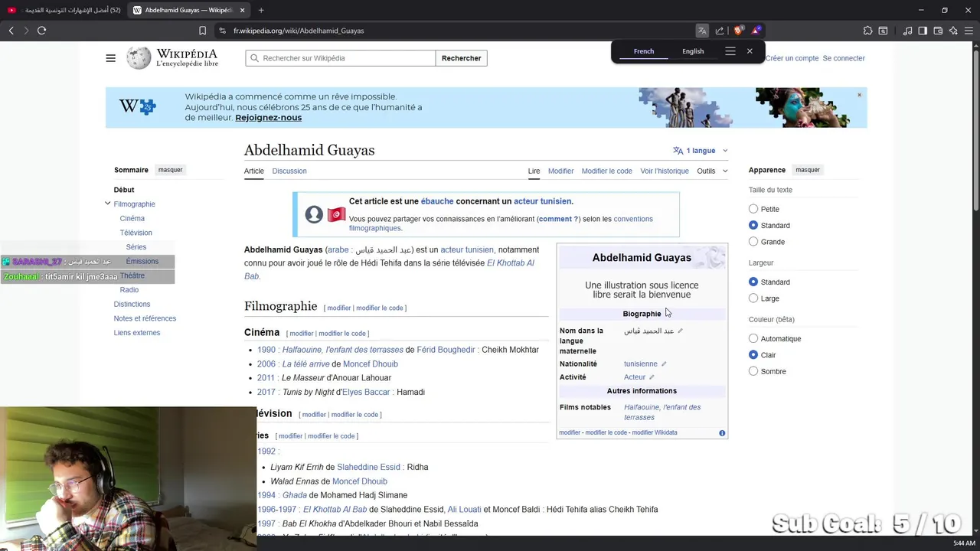Open the Leo AI sparkle icon
Viewport: 980px width, 551px height.
pyautogui.click(x=953, y=31)
